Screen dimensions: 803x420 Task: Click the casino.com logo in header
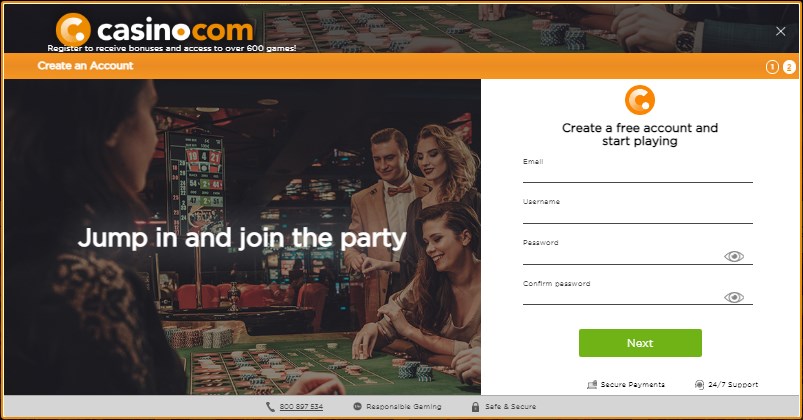pyautogui.click(x=155, y=30)
